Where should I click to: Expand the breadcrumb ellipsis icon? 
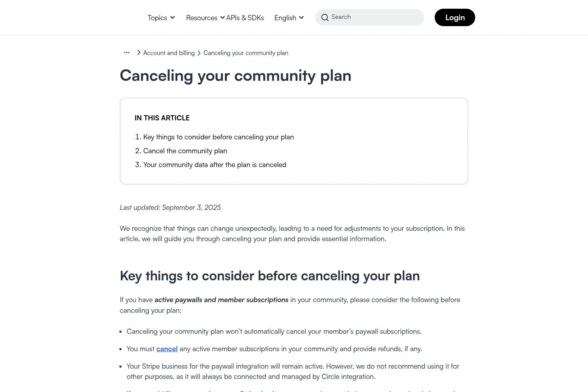[127, 52]
